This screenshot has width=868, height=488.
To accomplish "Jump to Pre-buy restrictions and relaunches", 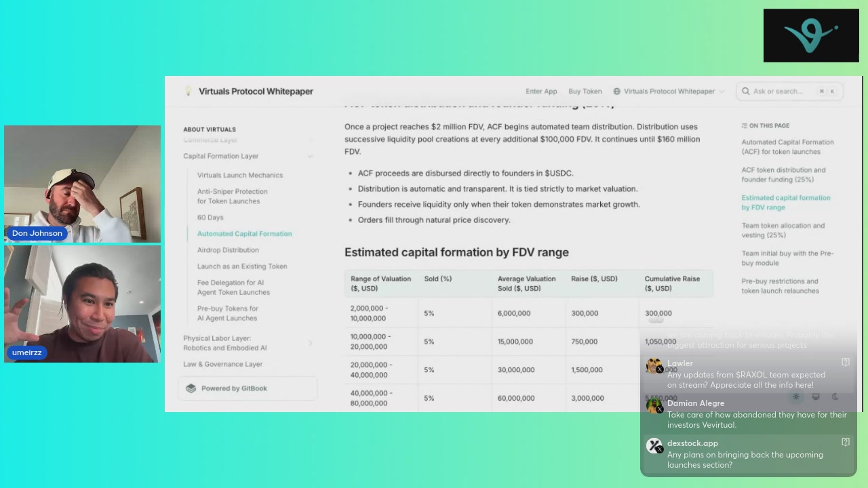I will [x=781, y=286].
